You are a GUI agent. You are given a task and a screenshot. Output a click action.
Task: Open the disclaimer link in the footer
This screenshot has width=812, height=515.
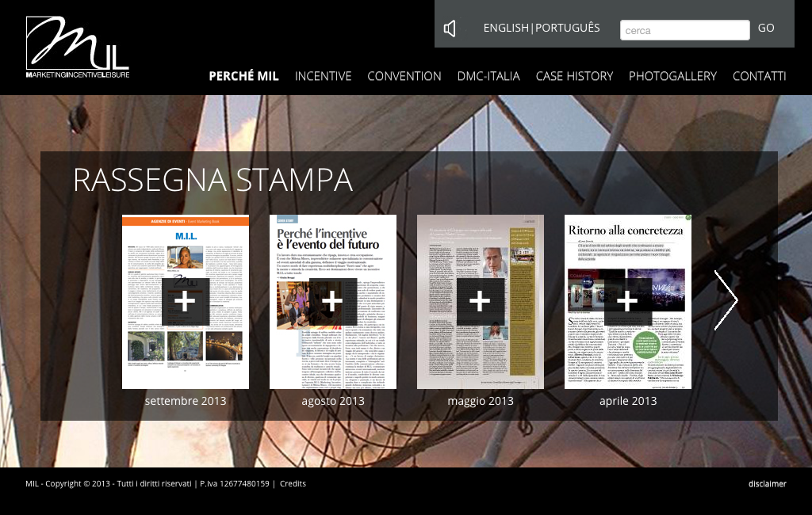[766, 483]
